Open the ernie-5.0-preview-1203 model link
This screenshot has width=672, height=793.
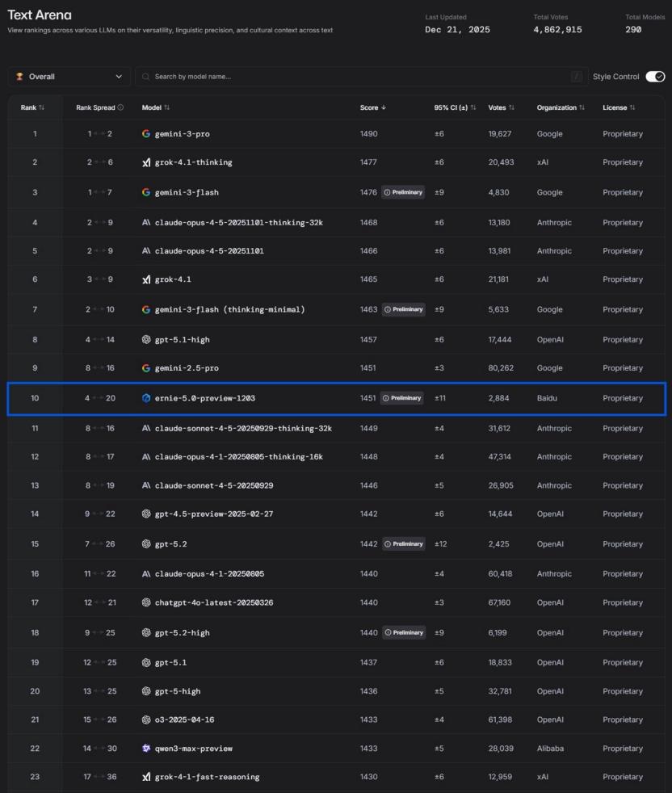204,398
